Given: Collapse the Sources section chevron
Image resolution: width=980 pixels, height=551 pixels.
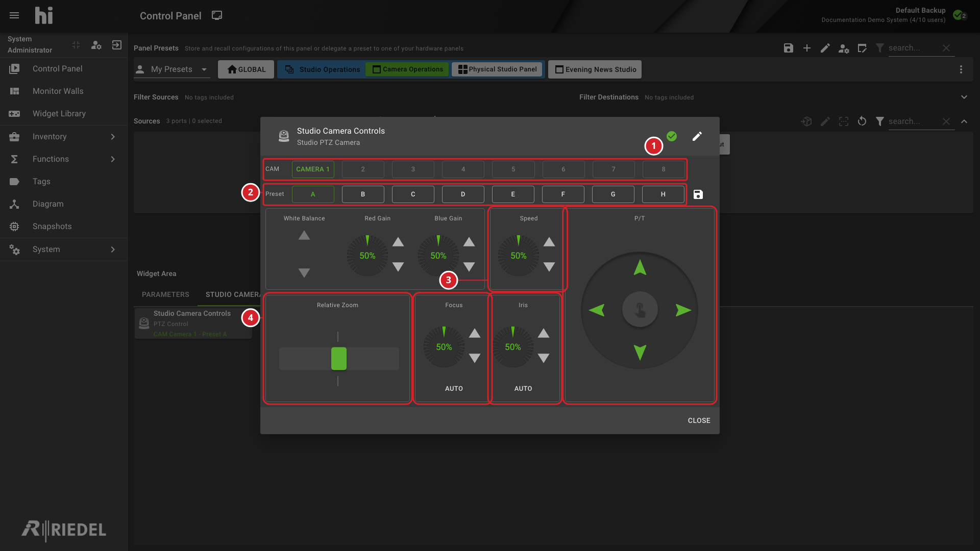Looking at the screenshot, I should pos(964,121).
